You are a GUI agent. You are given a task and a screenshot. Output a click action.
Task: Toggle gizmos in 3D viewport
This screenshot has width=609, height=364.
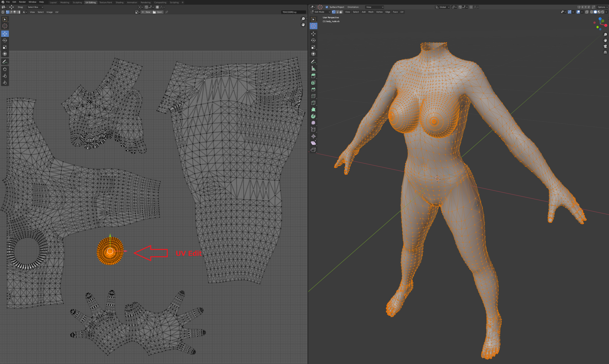569,12
